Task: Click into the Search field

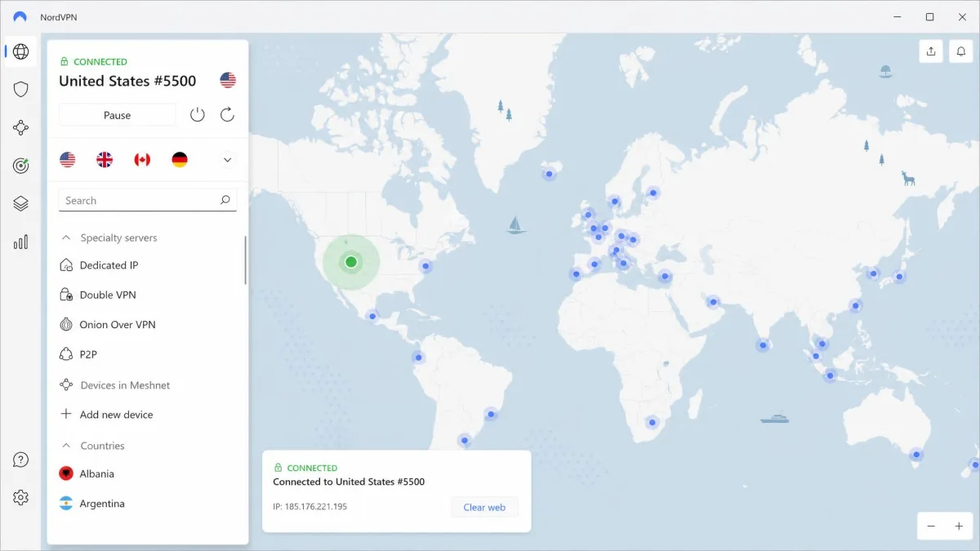Action: click(148, 200)
